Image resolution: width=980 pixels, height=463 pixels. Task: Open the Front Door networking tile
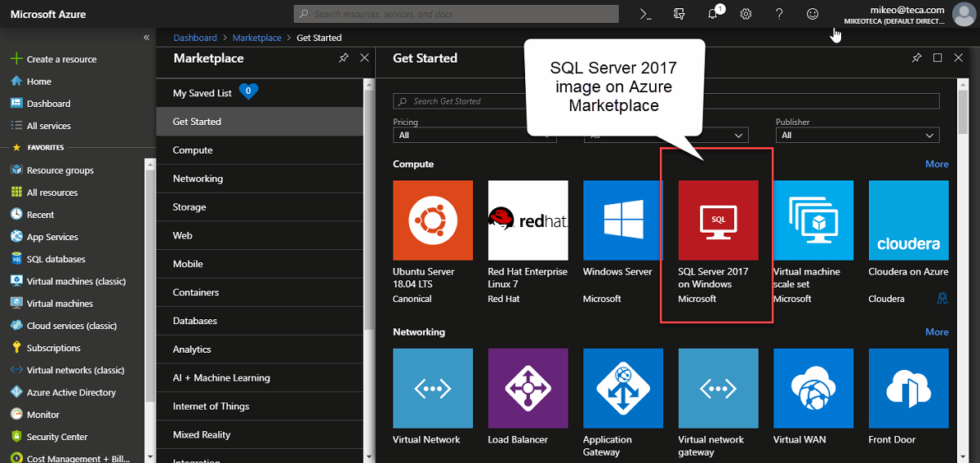908,389
